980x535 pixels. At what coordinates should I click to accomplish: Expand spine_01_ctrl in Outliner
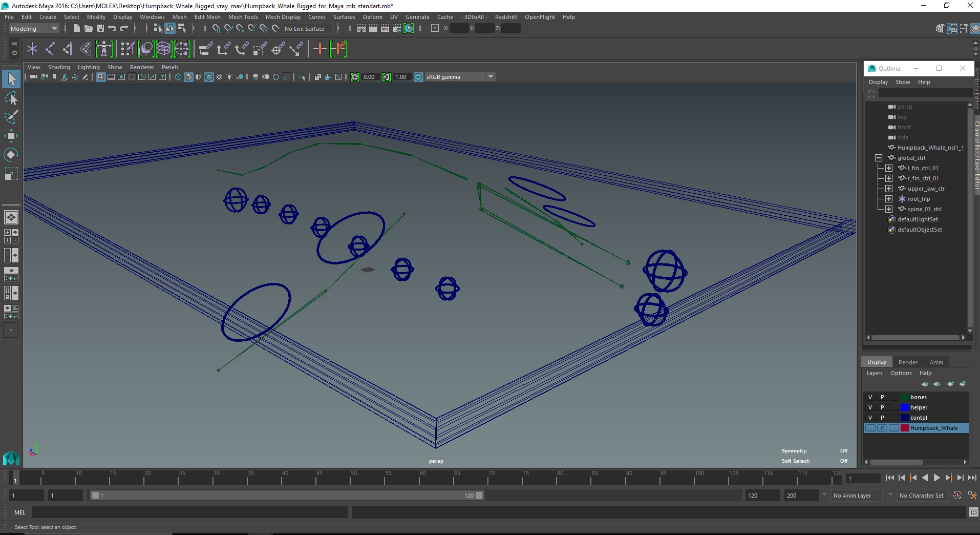pos(889,209)
